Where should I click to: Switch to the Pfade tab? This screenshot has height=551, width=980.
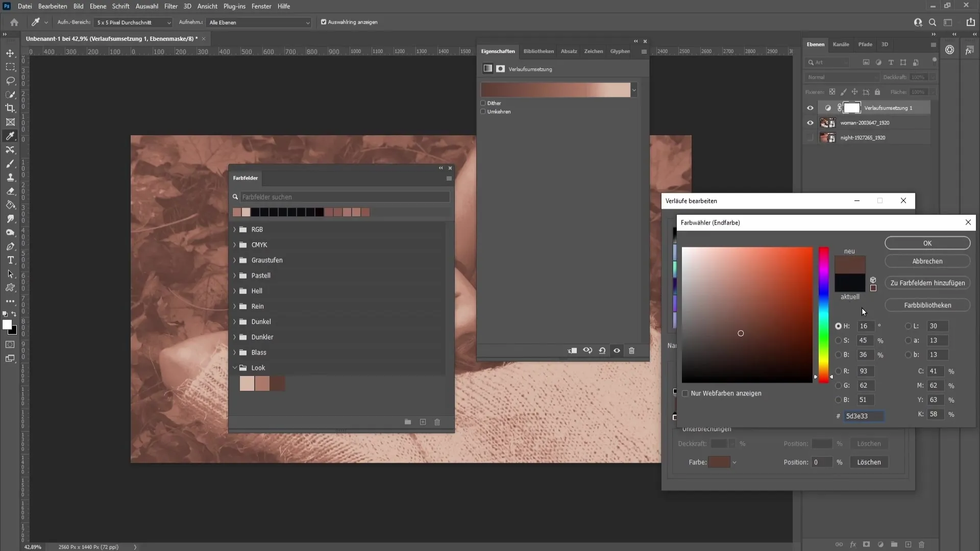[865, 44]
